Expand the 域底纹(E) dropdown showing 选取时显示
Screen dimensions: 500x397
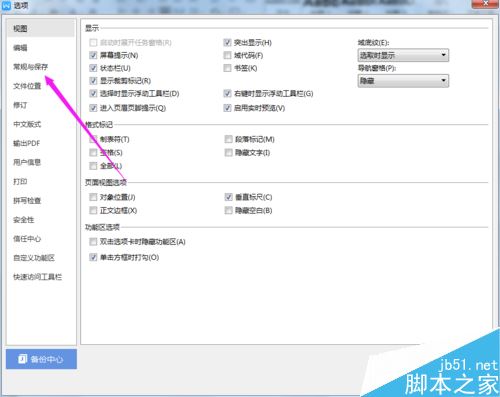403,55
